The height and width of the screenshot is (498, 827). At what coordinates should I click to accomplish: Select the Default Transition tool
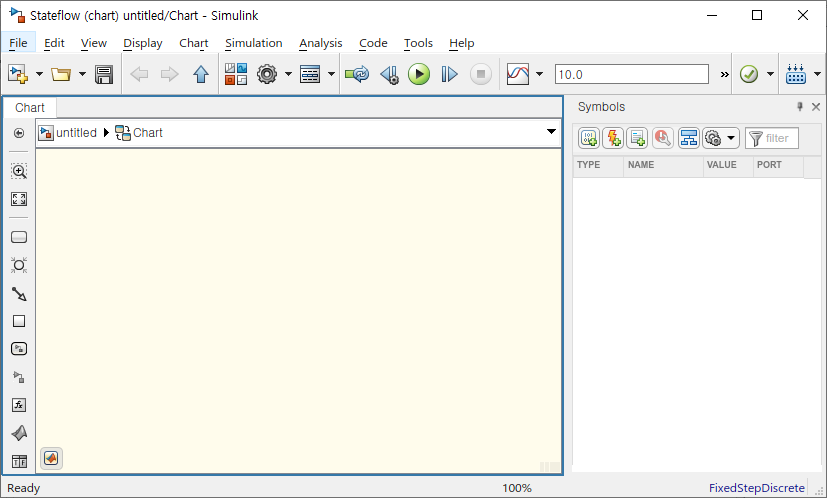[x=19, y=294]
